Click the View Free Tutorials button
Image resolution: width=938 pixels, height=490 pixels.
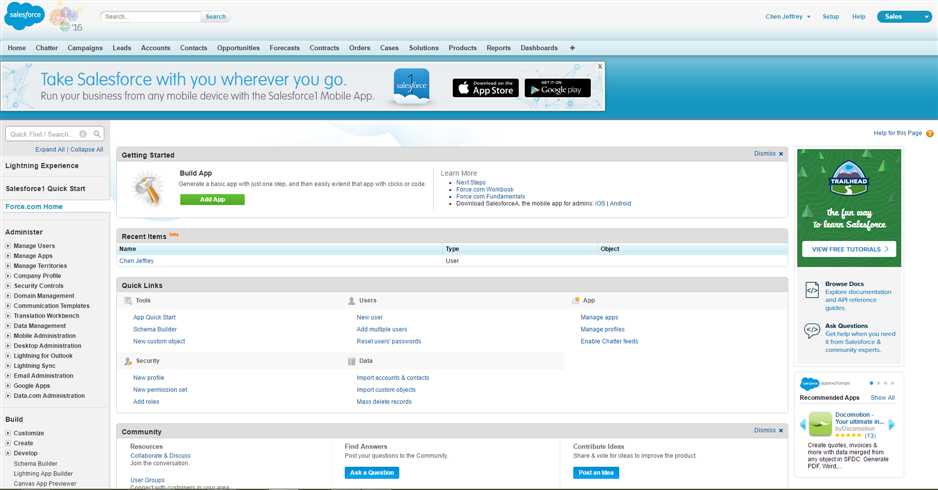coord(849,249)
